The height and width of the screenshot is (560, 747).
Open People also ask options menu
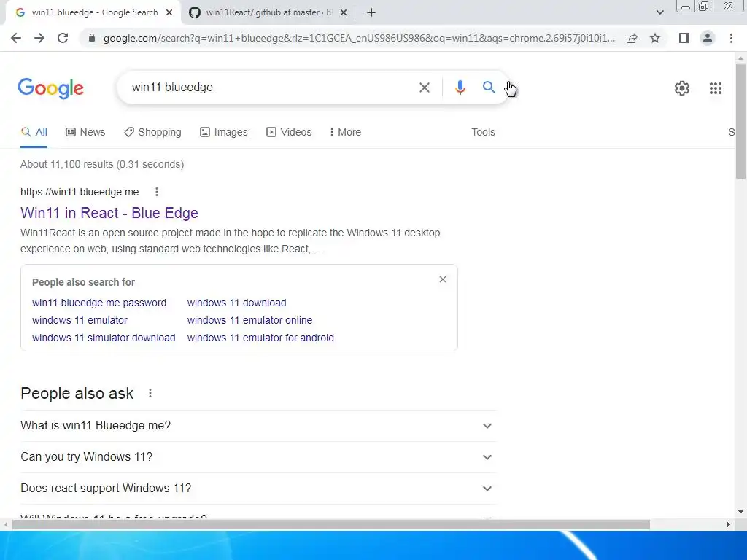coord(150,393)
